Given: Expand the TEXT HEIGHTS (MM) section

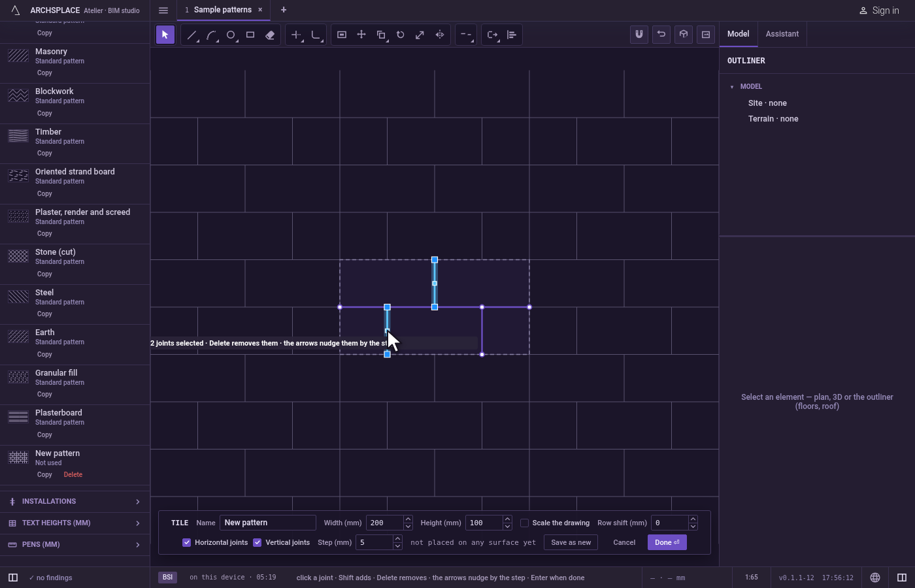Looking at the screenshot, I should [75, 523].
